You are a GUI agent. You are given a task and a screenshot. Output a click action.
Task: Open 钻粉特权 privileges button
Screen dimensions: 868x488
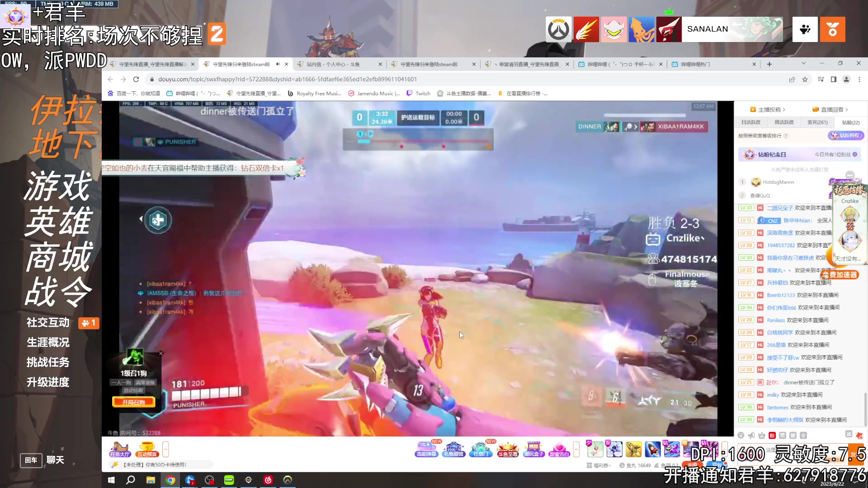[846, 136]
